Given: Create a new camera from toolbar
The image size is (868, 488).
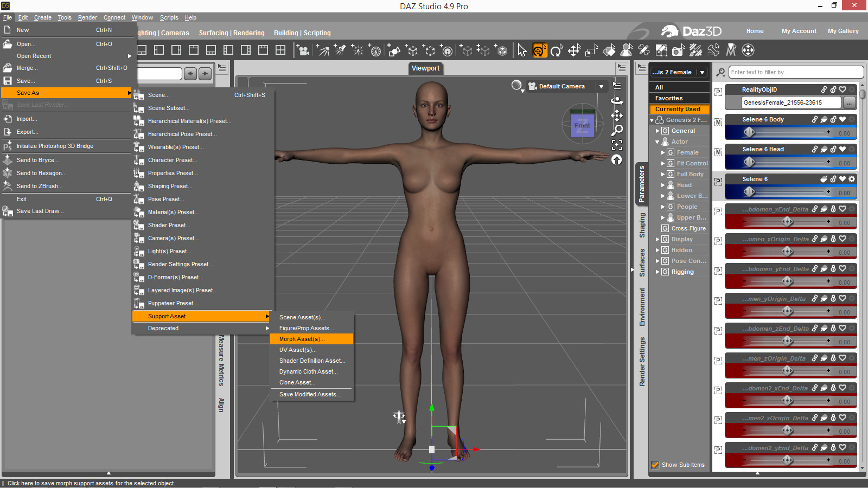Looking at the screenshot, I should coord(303,50).
